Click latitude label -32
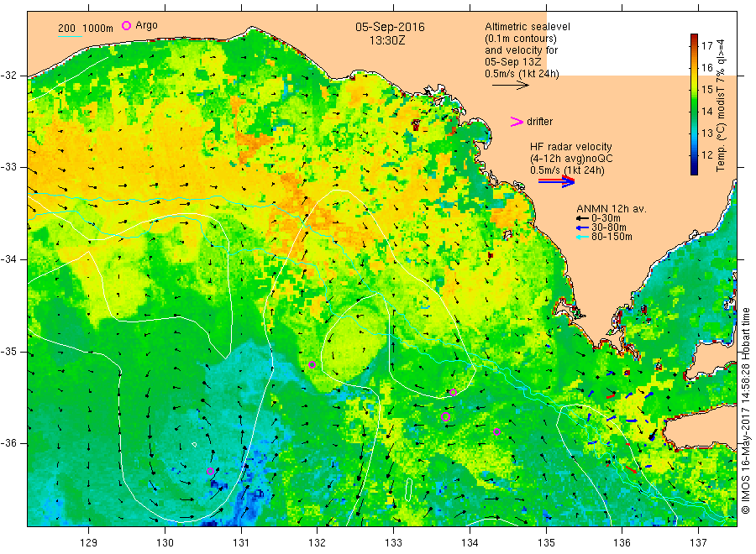The height and width of the screenshot is (554, 756). pyautogui.click(x=8, y=76)
